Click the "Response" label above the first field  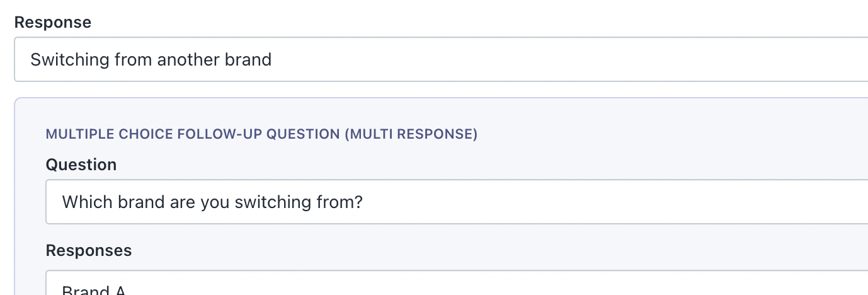(x=53, y=23)
